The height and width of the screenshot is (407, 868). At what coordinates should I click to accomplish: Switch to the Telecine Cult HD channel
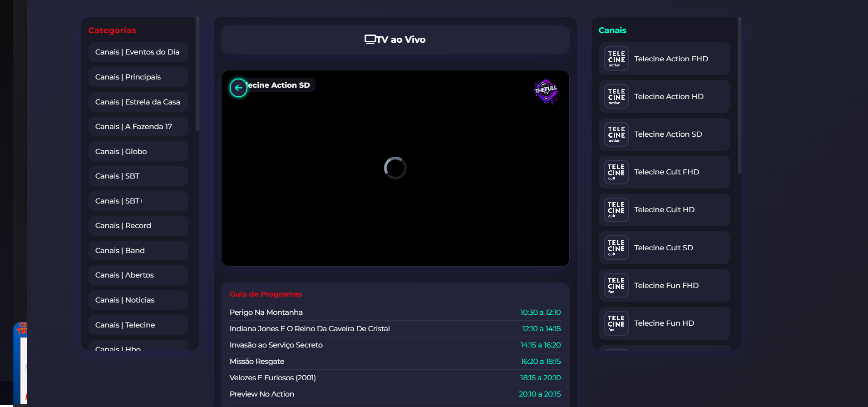(x=665, y=209)
